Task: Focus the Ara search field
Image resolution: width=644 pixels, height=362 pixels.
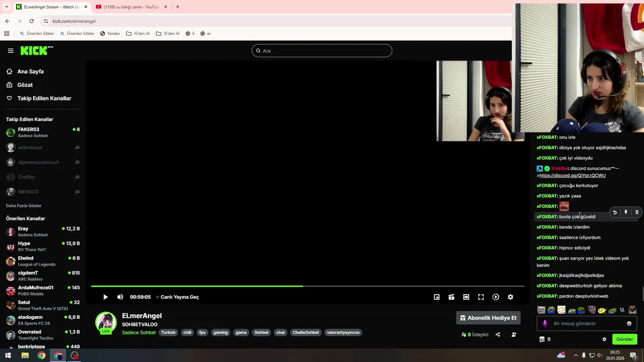Action: click(x=322, y=51)
